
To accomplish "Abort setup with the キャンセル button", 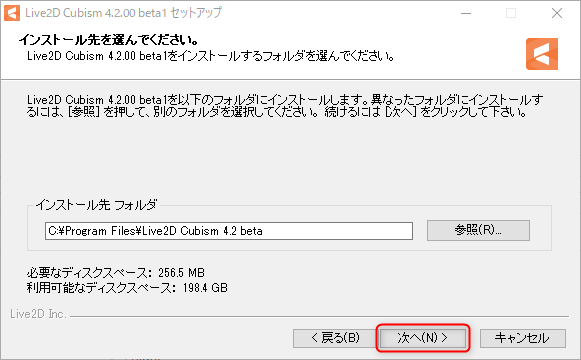I will click(522, 338).
